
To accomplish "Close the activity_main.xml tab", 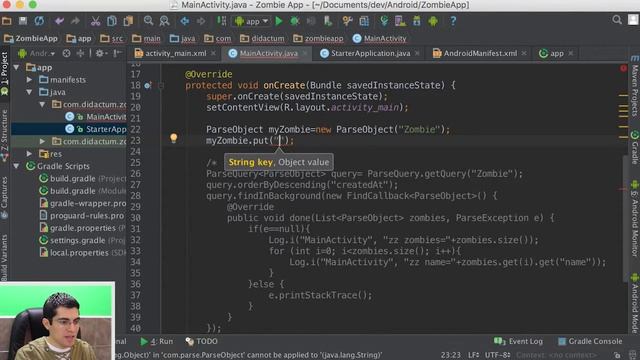I will point(213,53).
